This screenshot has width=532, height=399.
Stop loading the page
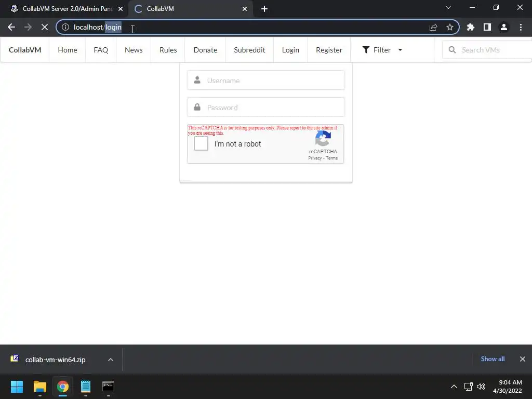click(x=45, y=27)
